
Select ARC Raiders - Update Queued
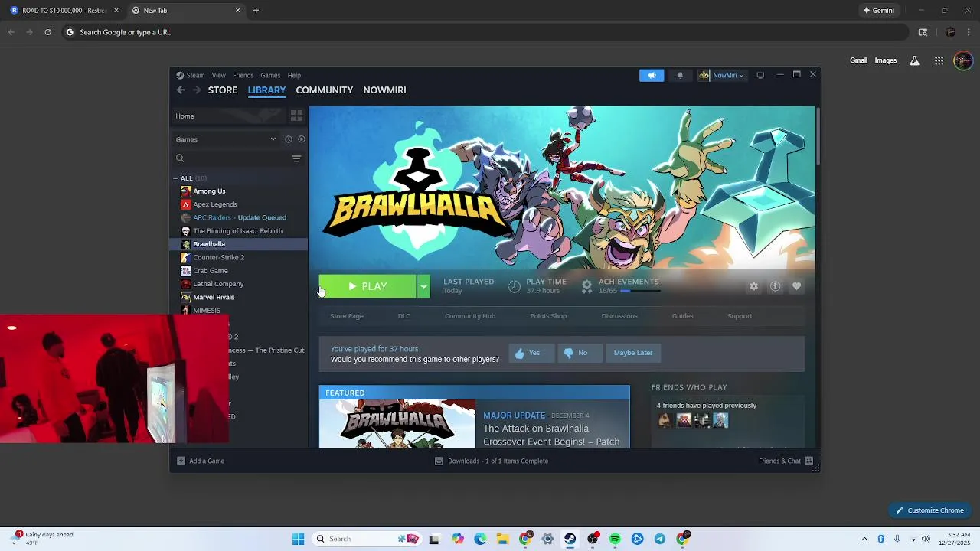tap(238, 217)
